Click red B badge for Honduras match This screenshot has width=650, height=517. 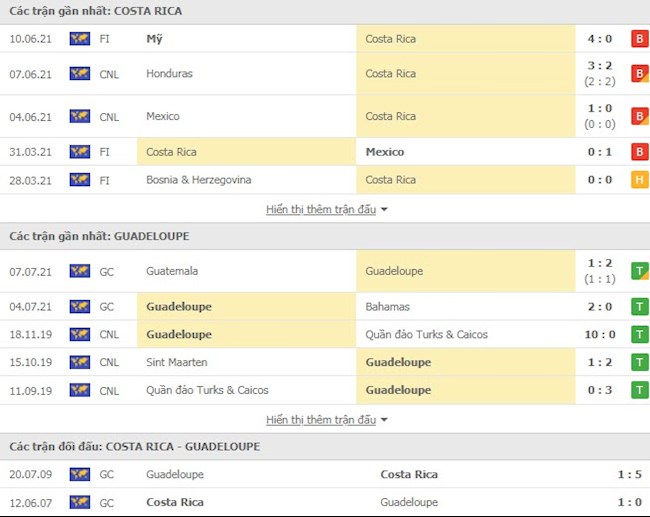click(637, 73)
